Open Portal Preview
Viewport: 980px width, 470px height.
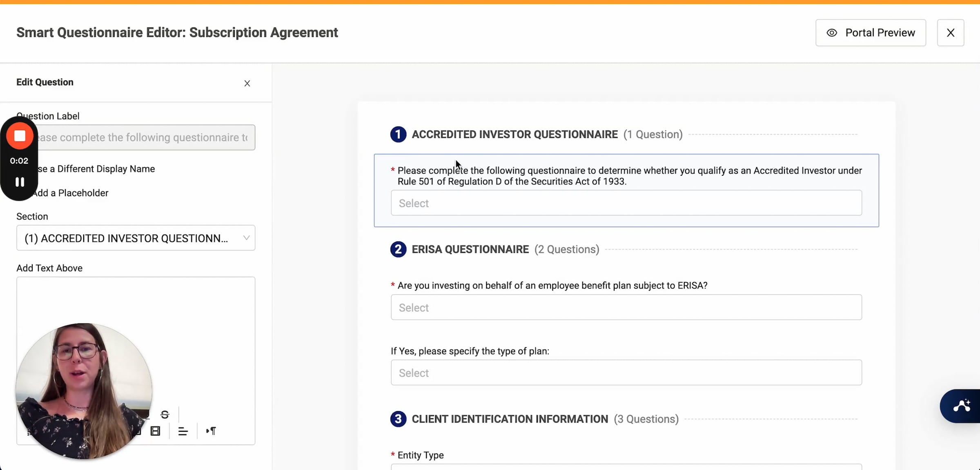point(871,33)
